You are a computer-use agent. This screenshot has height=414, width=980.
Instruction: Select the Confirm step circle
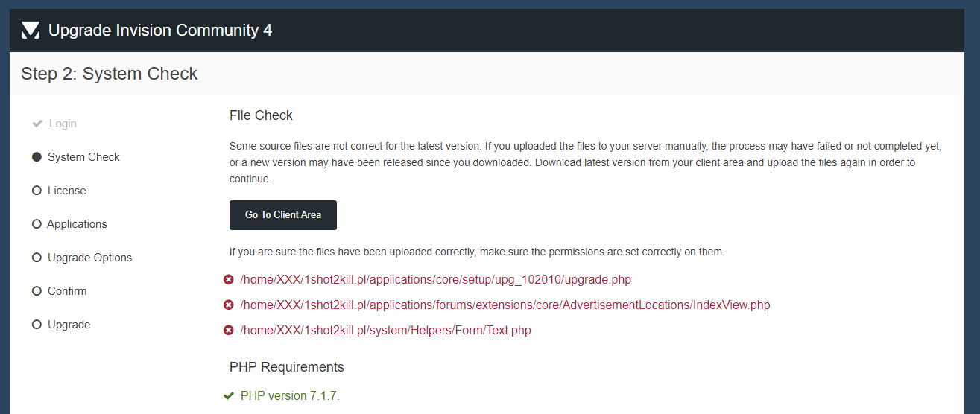pyautogui.click(x=37, y=291)
